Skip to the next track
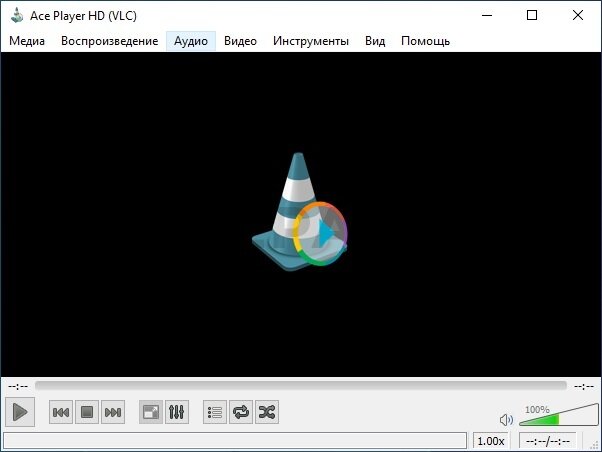602x452 pixels. click(x=113, y=412)
